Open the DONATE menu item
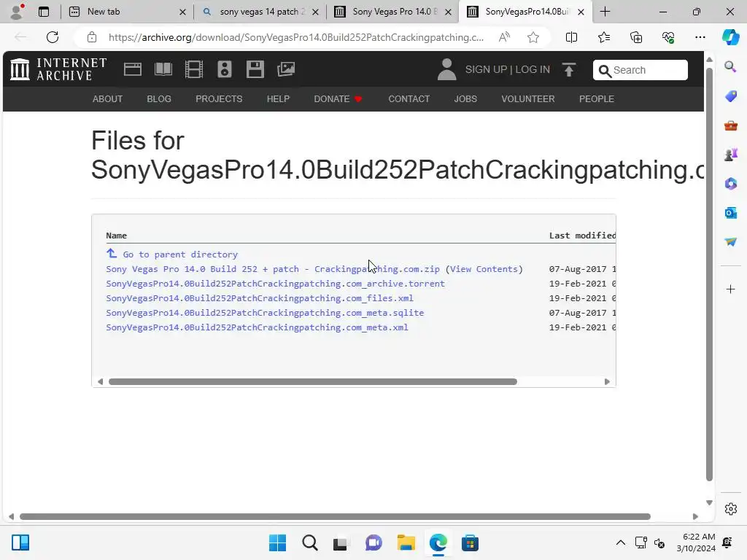The image size is (747, 560). tap(338, 99)
